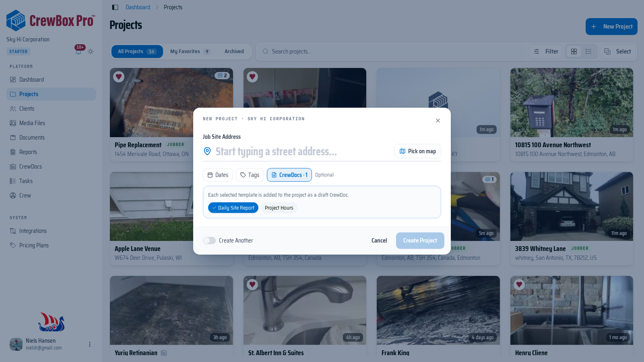Switch to grid view layout
The image size is (644, 362).
point(574,51)
